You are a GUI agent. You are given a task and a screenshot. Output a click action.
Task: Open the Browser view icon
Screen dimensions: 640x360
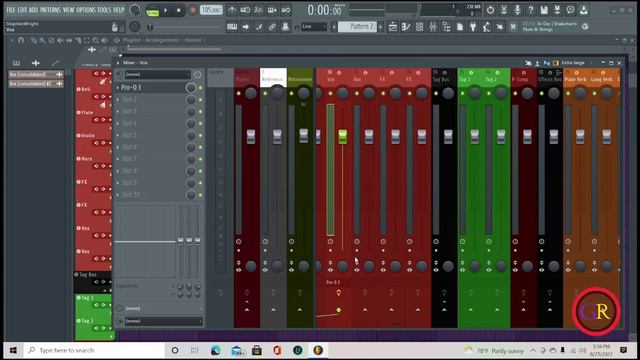pyautogui.click(x=446, y=27)
